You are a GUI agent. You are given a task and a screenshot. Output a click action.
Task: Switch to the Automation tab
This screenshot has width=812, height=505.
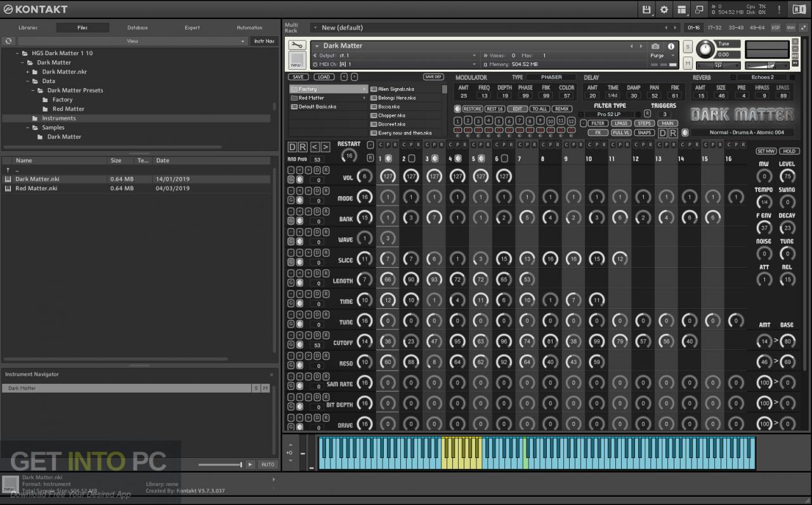coord(249,28)
